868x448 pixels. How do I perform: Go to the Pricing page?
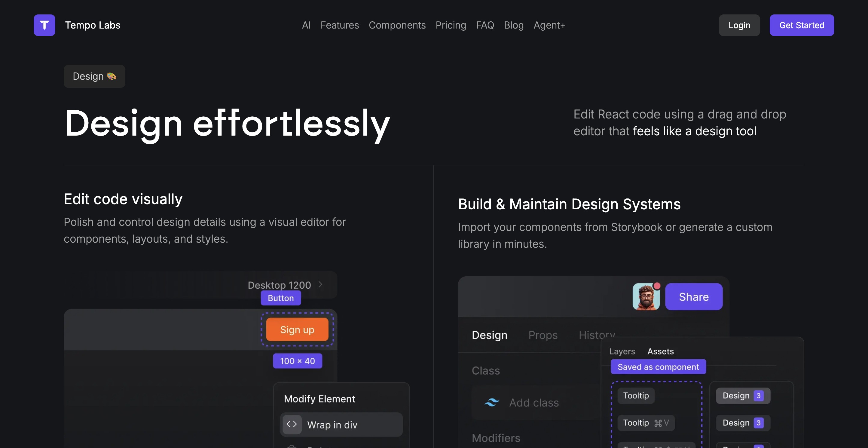pyautogui.click(x=451, y=25)
